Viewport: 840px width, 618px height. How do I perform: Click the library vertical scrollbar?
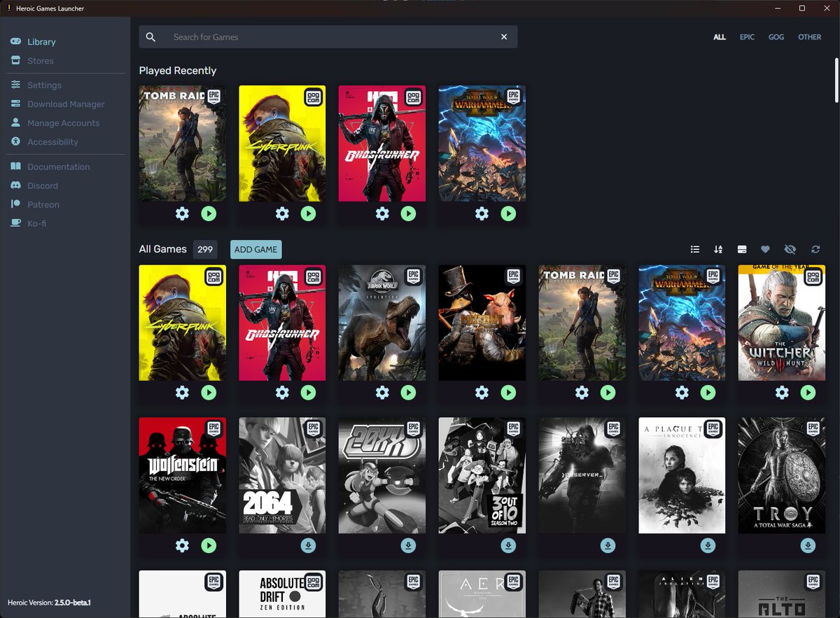835,80
